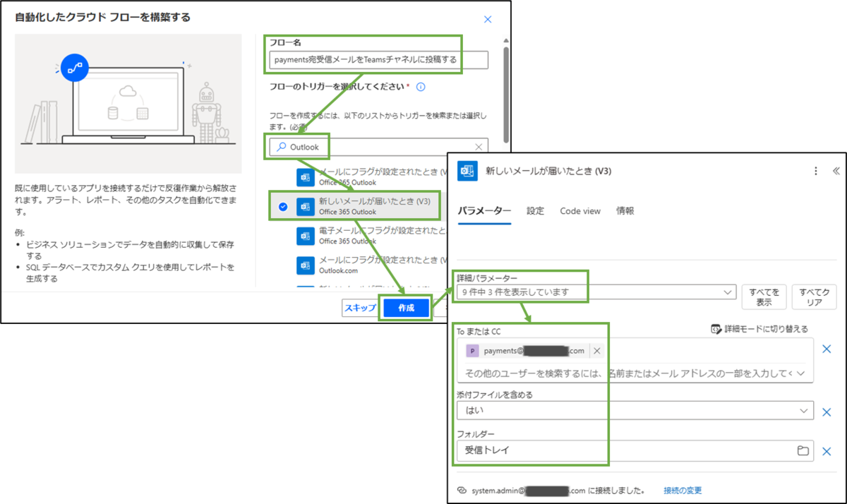
Task: Click the スキップ button
Action: coord(359,308)
